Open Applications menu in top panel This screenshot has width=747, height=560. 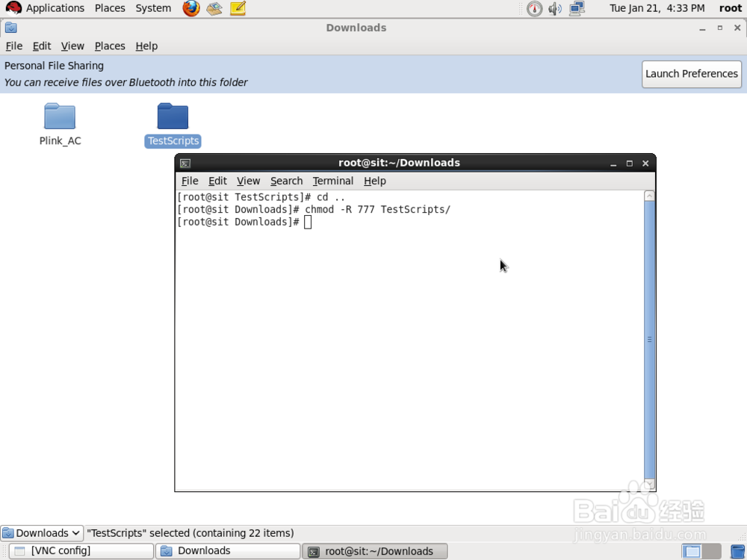55,8
